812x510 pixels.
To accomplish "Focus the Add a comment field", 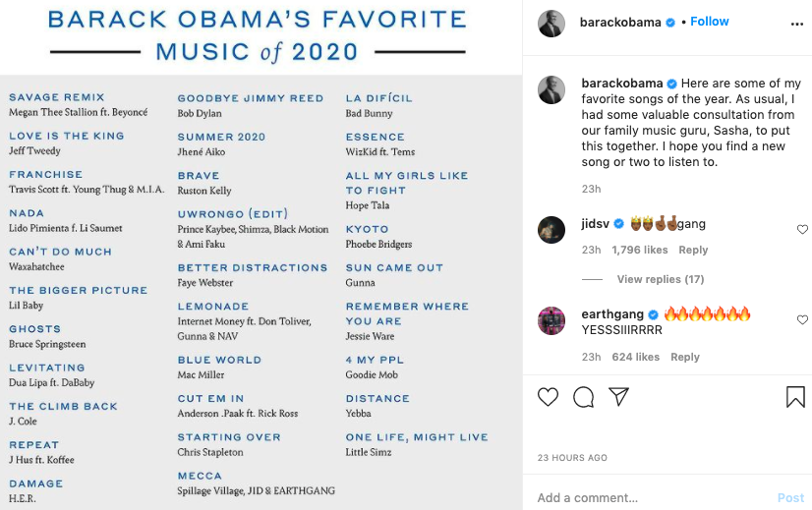I will pyautogui.click(x=653, y=497).
